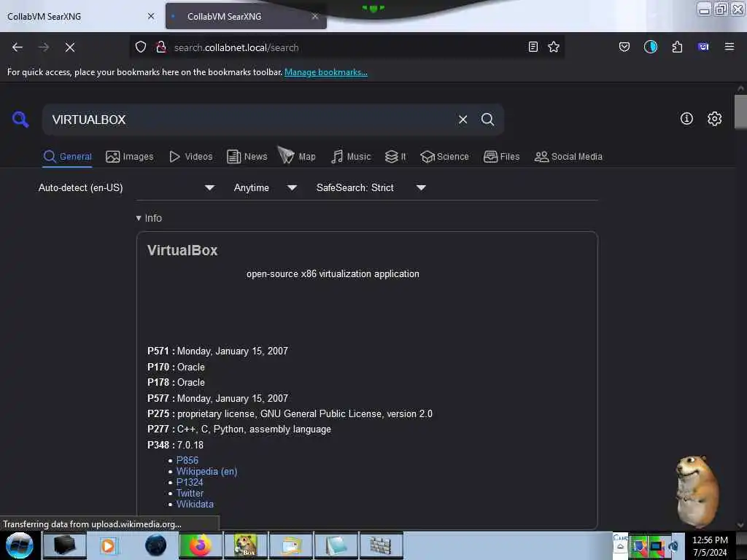
Task: Open the Manage bookmarks link
Action: [326, 72]
